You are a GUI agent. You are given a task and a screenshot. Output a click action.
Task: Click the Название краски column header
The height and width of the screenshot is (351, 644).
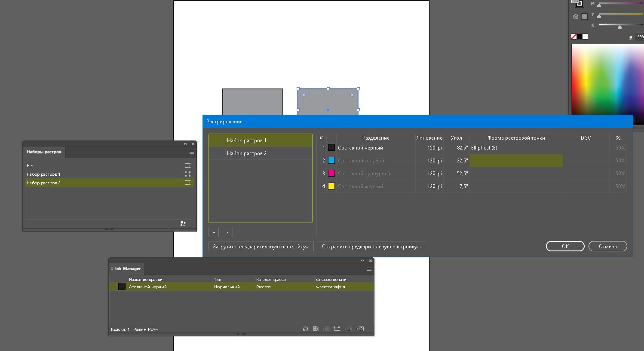(x=146, y=280)
